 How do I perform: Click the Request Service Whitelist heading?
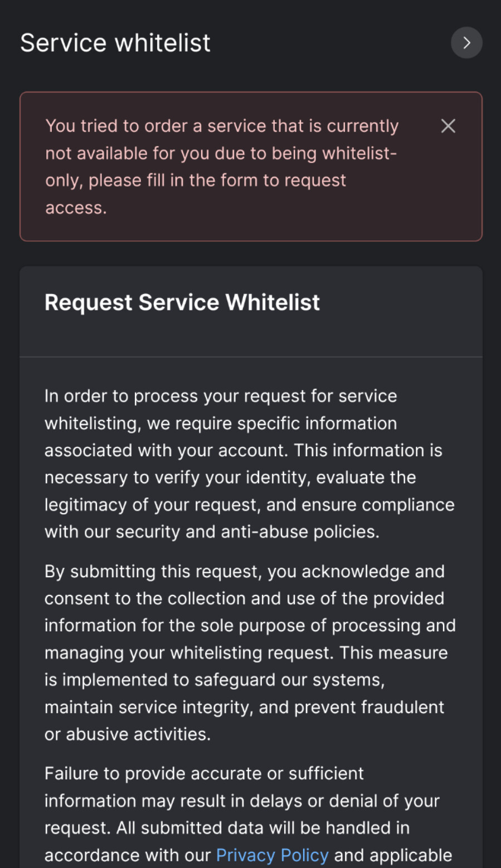[182, 303]
